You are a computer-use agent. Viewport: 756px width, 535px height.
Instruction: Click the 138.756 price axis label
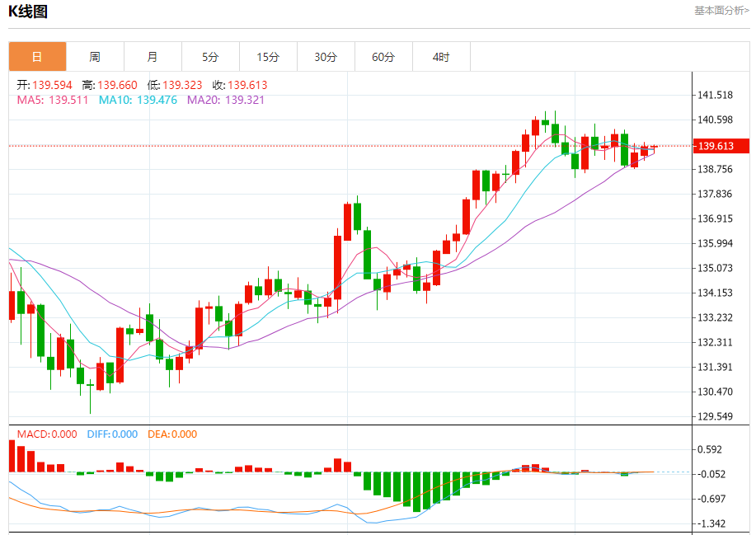click(715, 169)
